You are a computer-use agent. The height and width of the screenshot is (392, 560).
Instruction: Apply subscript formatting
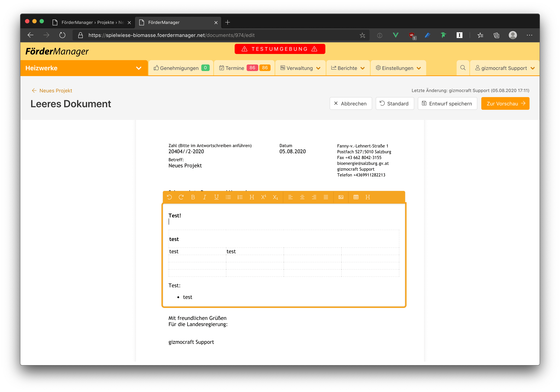click(275, 197)
